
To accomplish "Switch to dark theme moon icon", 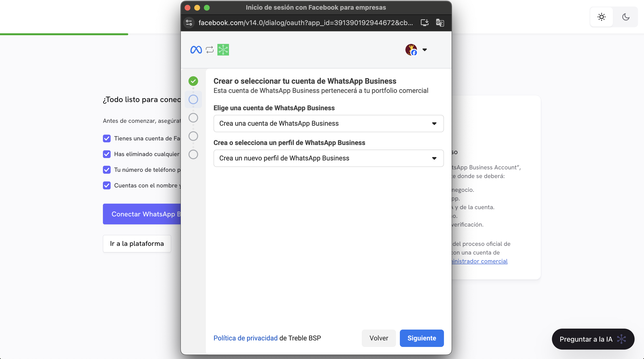I will click(x=626, y=17).
